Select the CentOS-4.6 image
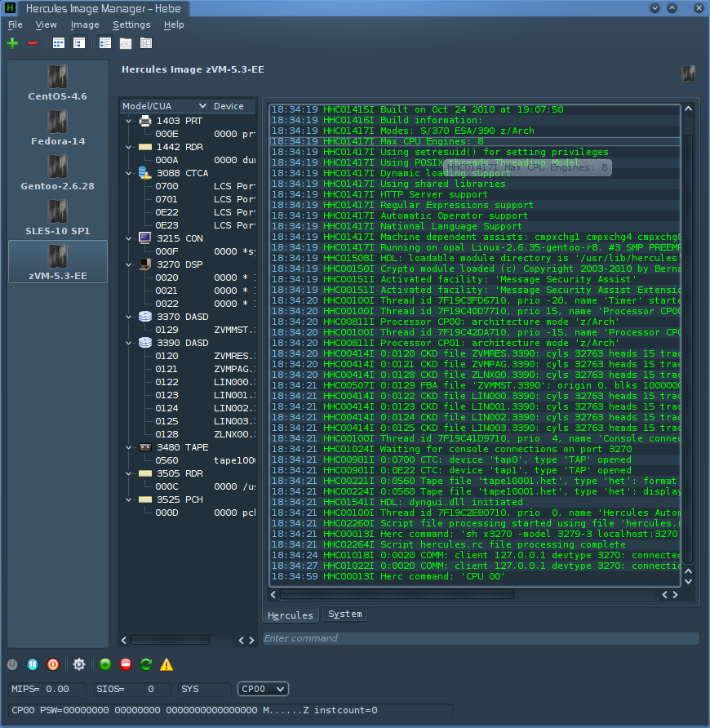The image size is (710, 728). (x=58, y=83)
